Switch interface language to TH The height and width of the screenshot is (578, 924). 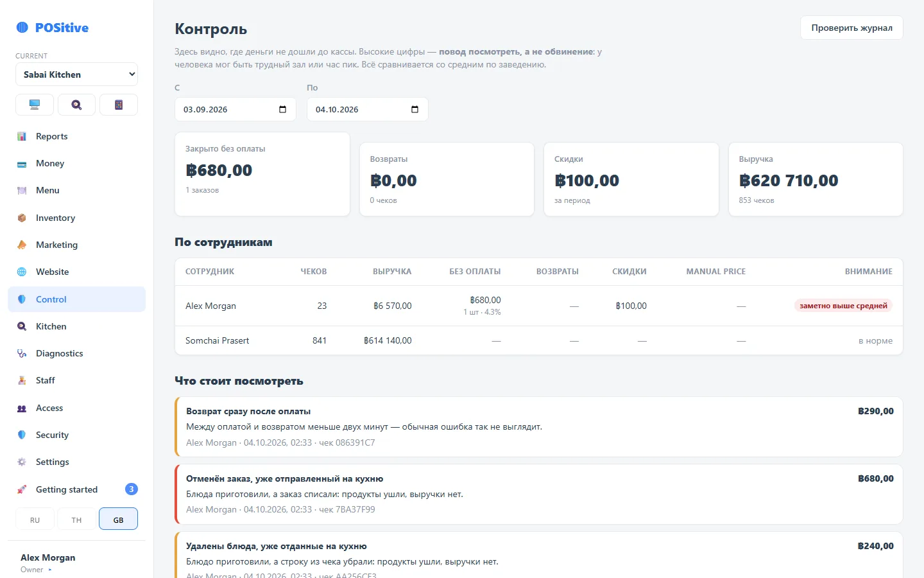76,520
